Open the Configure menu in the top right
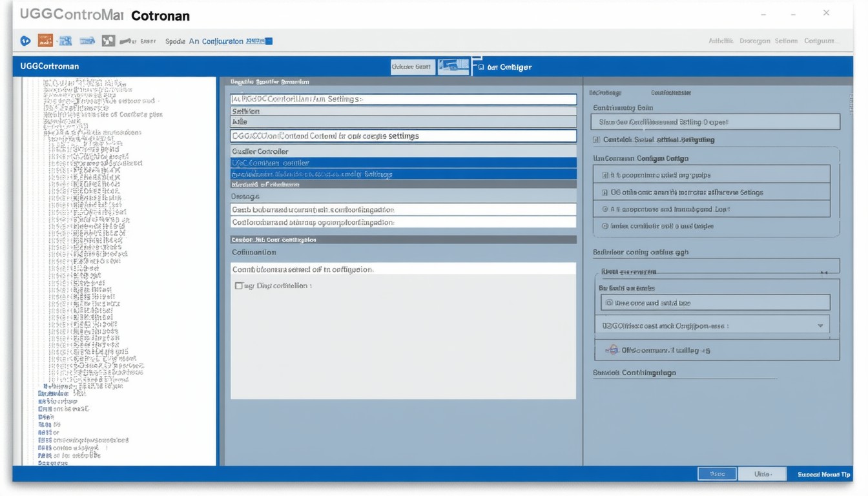 (819, 41)
